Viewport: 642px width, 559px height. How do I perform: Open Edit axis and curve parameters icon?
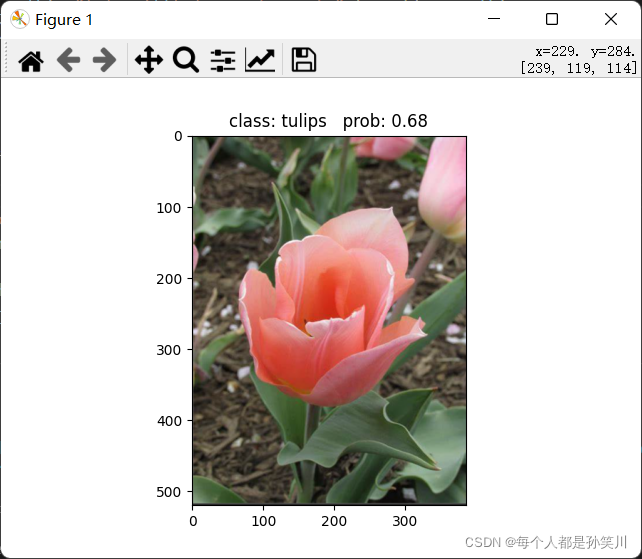pyautogui.click(x=260, y=60)
